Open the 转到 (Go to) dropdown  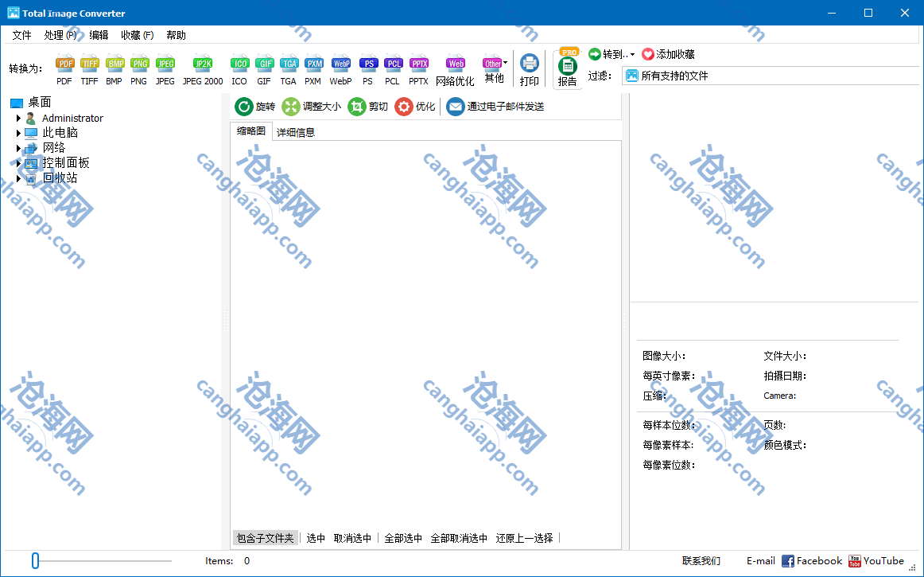tap(612, 54)
